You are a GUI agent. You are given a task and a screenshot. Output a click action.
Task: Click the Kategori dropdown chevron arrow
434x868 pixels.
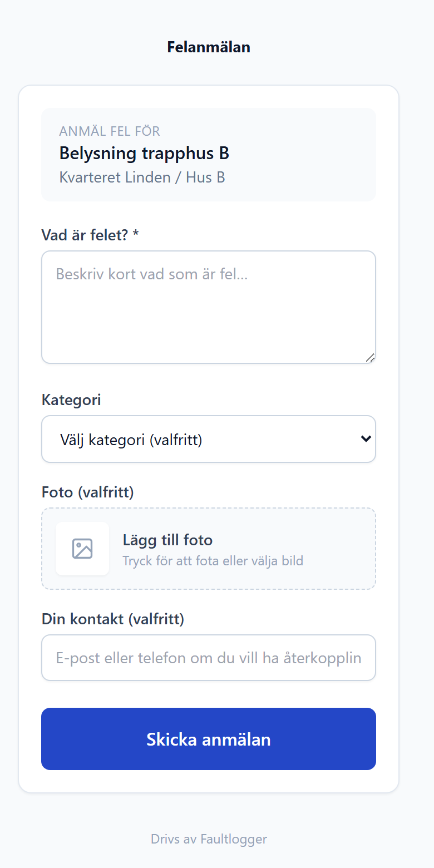(366, 439)
